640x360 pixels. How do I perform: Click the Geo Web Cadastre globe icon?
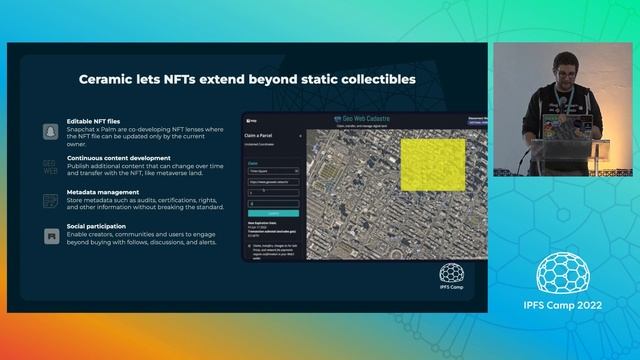pos(338,119)
